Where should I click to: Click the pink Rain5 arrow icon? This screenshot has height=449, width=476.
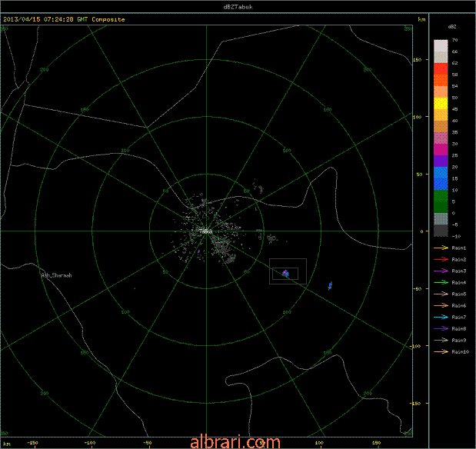pos(441,294)
